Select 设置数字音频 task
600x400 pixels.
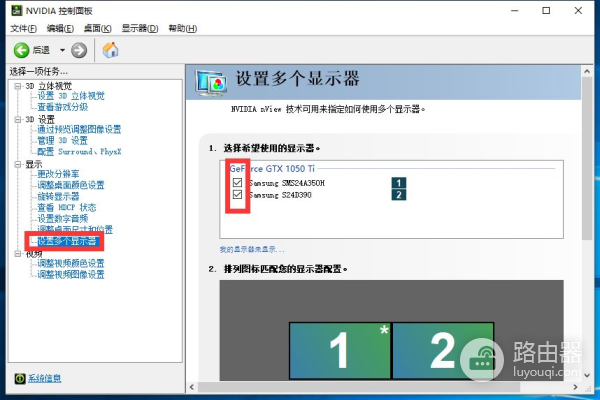[x=62, y=219]
